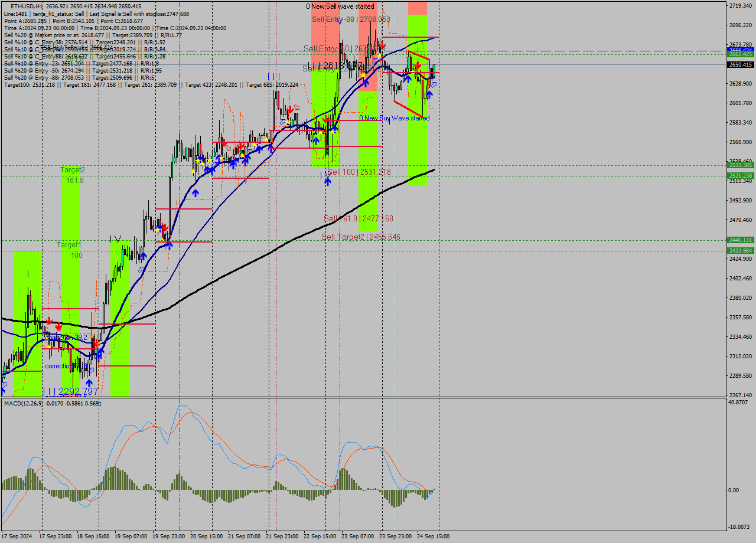Click 'Sell %20 @ Market price' line
Image resolution: width=756 pixels, height=543 pixels.
tap(93, 35)
